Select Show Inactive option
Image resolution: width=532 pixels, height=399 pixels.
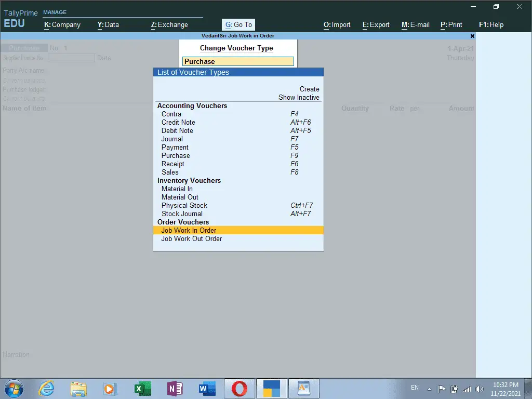click(299, 97)
